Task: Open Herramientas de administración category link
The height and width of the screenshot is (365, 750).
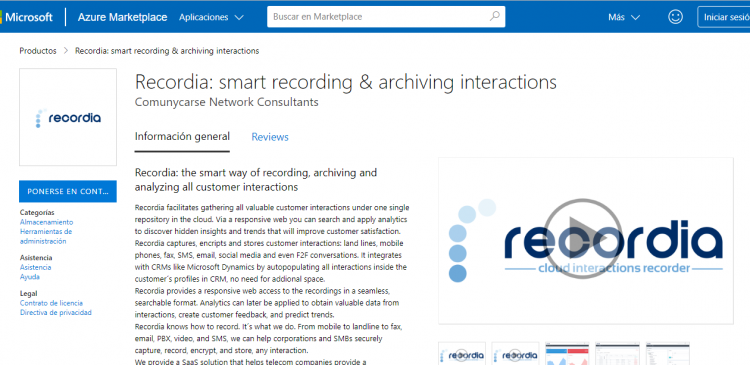Action: pyautogui.click(x=46, y=236)
